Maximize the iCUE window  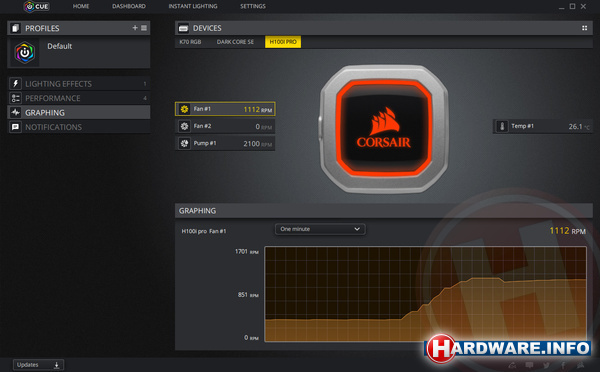click(x=572, y=6)
